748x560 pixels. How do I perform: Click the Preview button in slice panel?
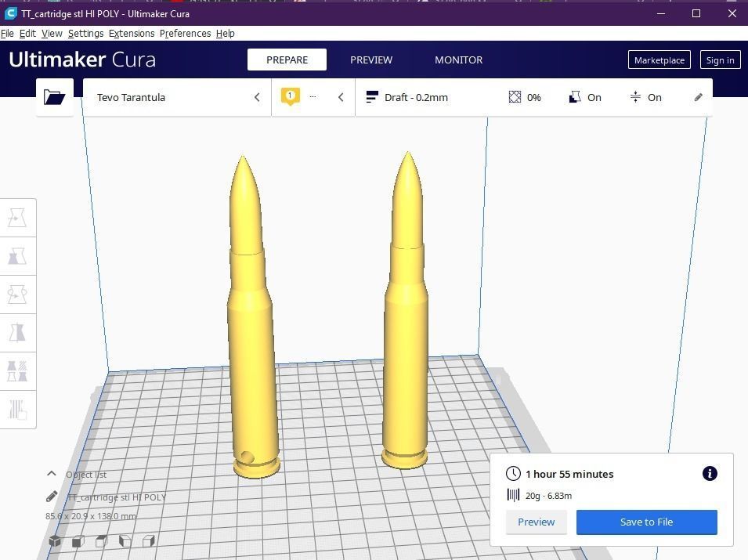point(537,522)
